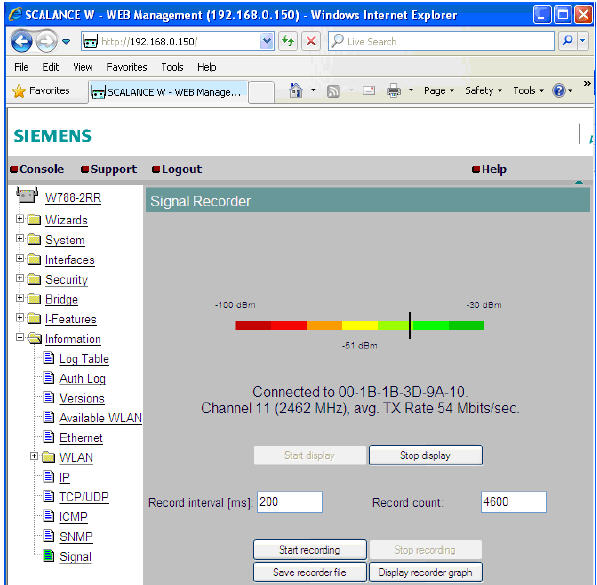Open the address bar history dropdown
Image resolution: width=597 pixels, height=585 pixels.
(x=267, y=41)
